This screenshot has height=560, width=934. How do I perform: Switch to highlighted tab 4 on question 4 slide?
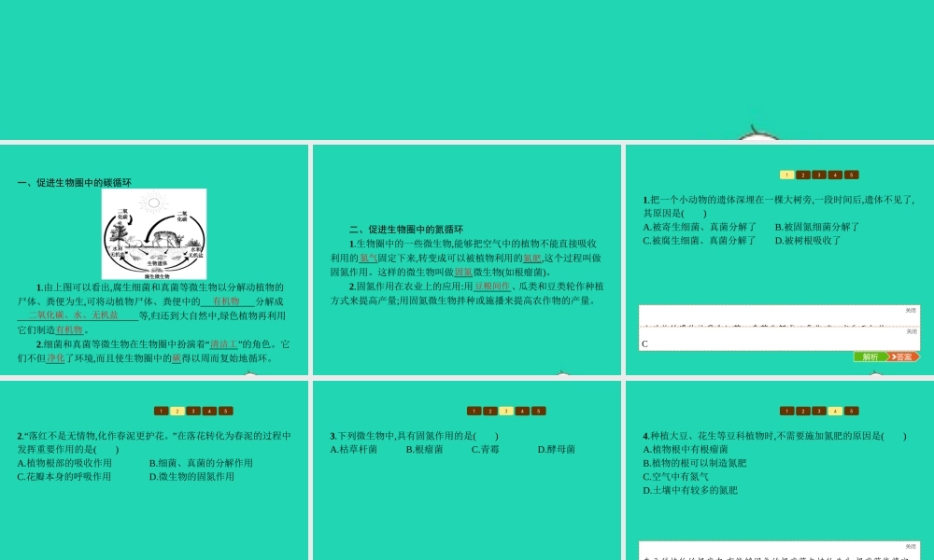pyautogui.click(x=835, y=411)
